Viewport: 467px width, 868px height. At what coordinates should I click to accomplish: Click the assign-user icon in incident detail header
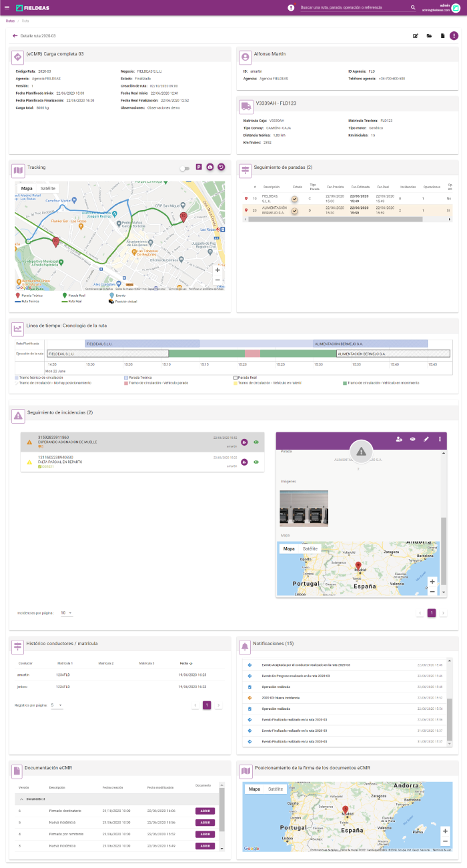(x=399, y=439)
